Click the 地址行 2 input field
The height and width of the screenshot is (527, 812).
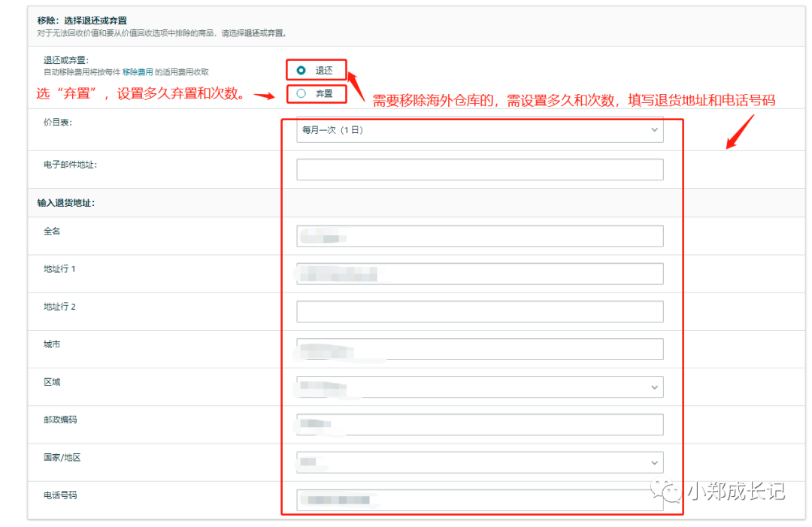pyautogui.click(x=480, y=311)
